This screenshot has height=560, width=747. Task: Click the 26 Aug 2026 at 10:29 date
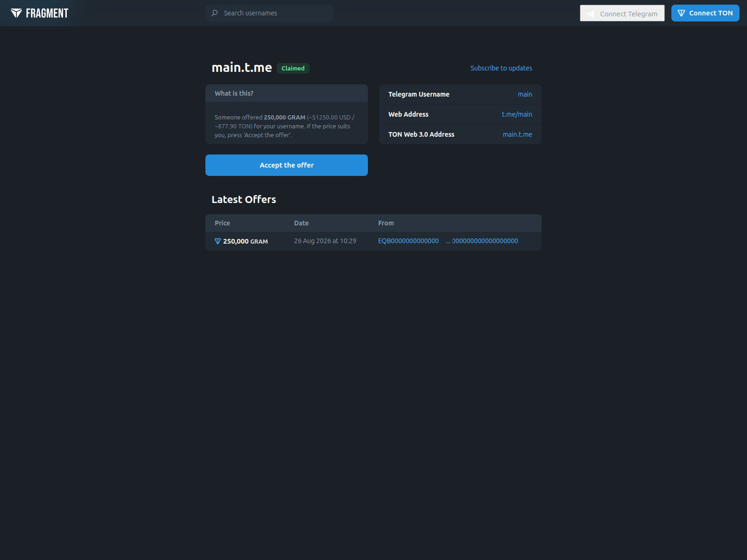pos(325,241)
